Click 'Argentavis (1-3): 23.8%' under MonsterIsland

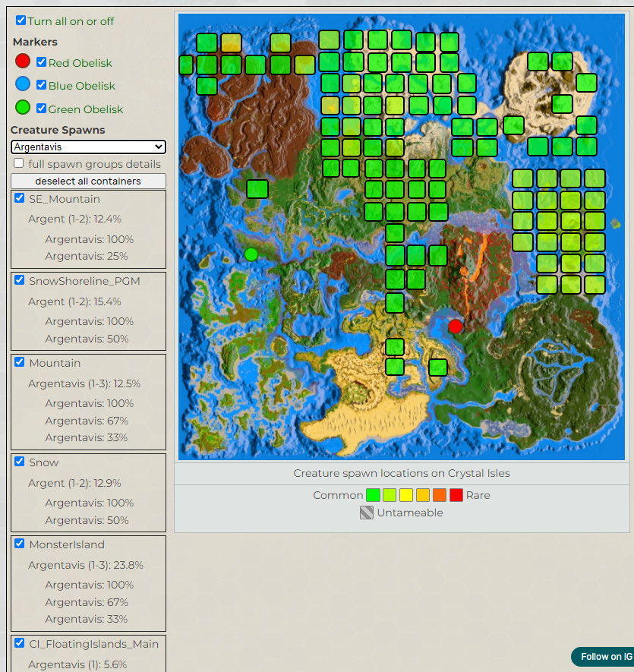pyautogui.click(x=86, y=565)
